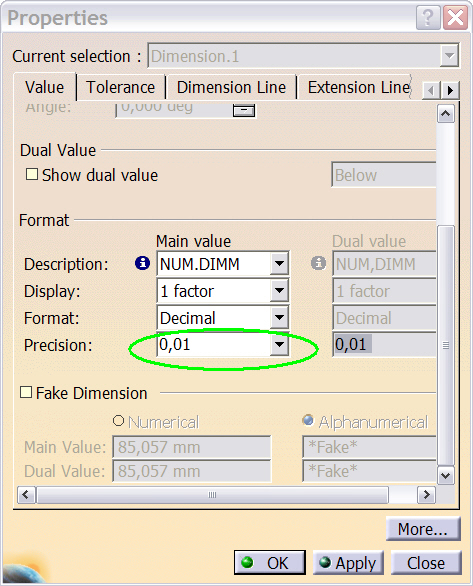
Task: Click horizontal scrollbar right arrow
Action: [x=426, y=495]
